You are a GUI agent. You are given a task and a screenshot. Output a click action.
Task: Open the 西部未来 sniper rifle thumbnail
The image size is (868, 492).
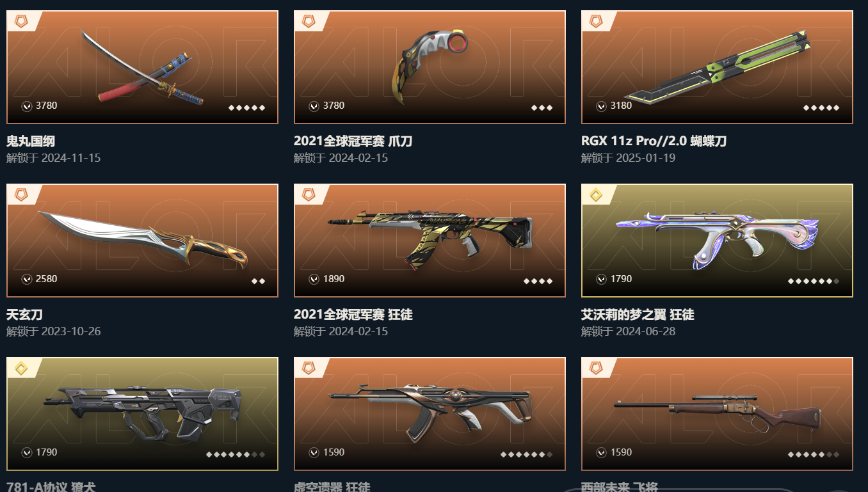pyautogui.click(x=717, y=414)
